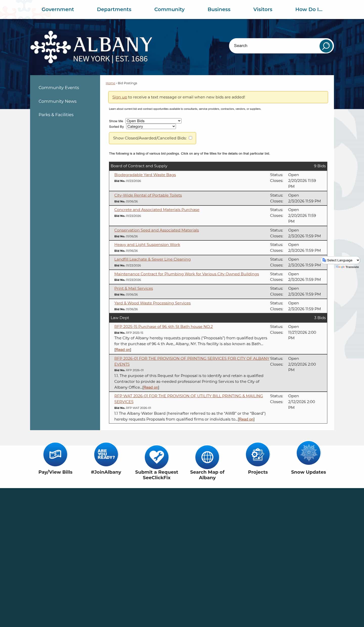
Task: Open Yard & Wood Waste Processing Services bid
Action: [x=152, y=303]
